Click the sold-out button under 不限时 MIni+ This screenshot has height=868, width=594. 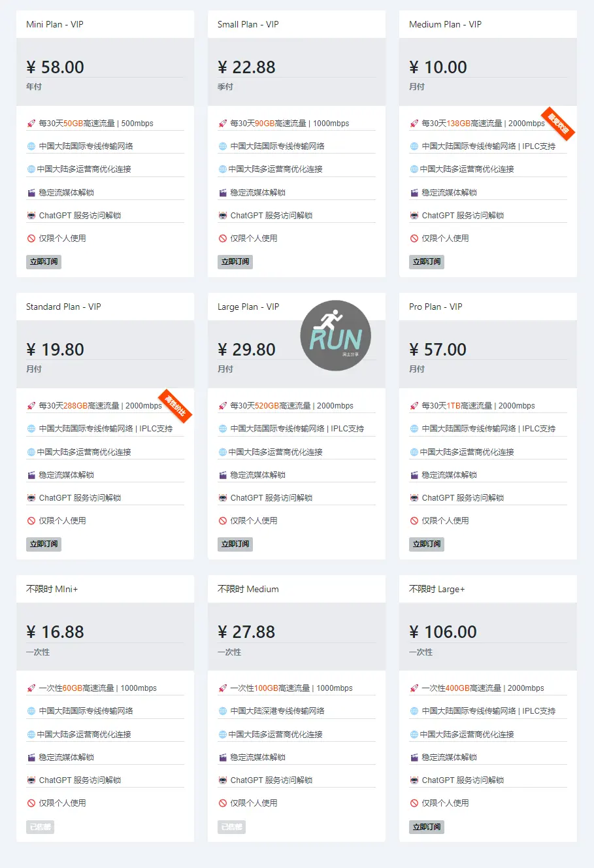pos(41,827)
